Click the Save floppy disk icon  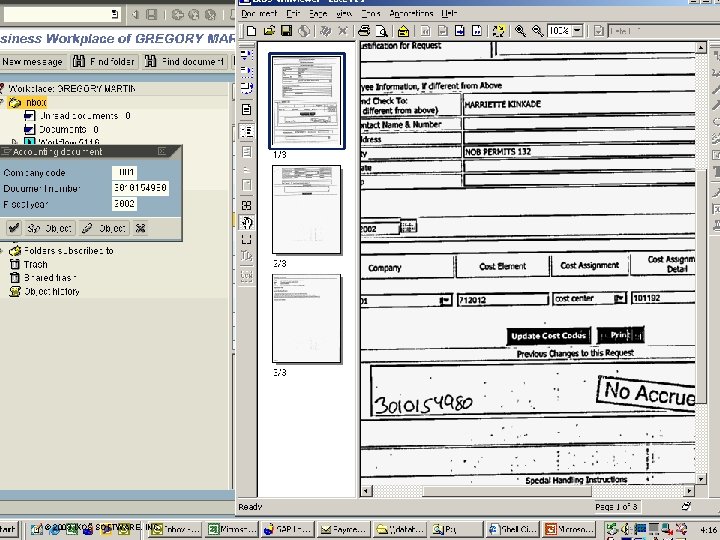coord(287,31)
